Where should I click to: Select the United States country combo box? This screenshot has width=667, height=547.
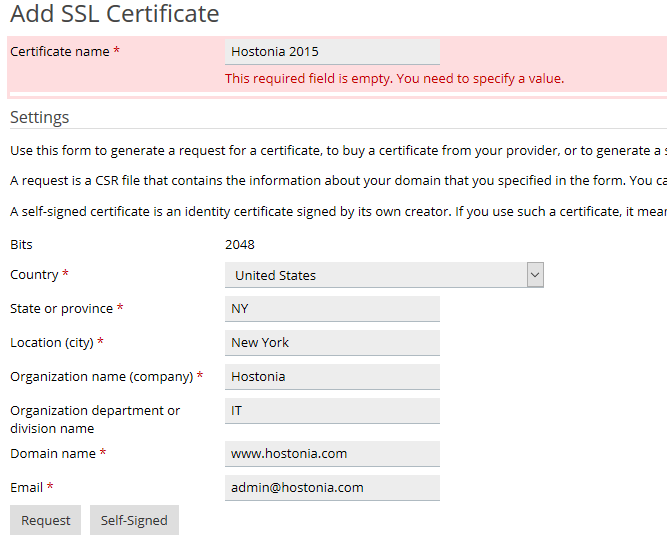pyautogui.click(x=384, y=275)
